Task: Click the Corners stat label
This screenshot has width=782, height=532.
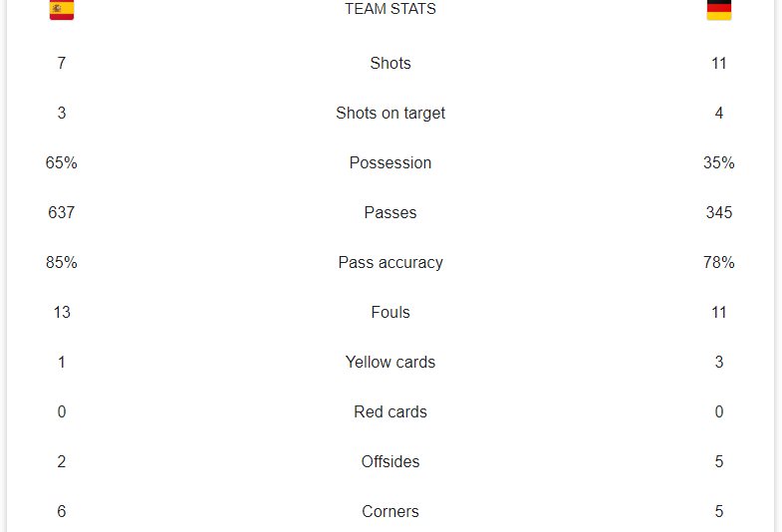Action: [391, 512]
